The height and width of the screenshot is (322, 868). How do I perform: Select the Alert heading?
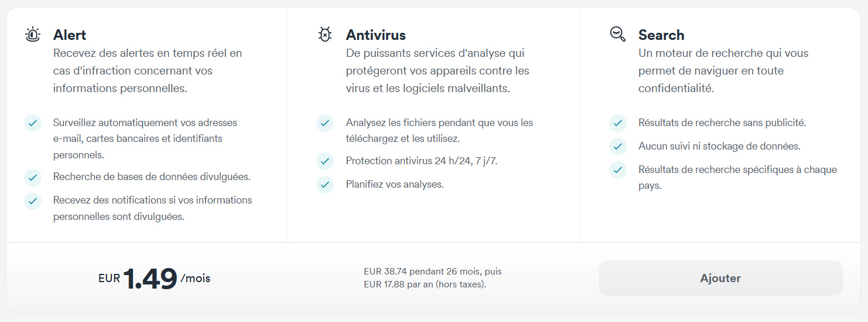click(x=70, y=35)
